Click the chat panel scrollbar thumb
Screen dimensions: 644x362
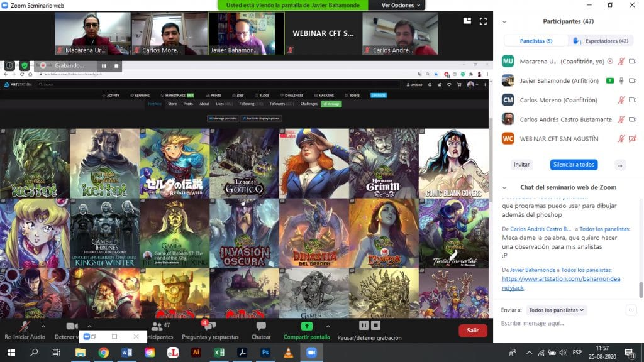(x=641, y=290)
